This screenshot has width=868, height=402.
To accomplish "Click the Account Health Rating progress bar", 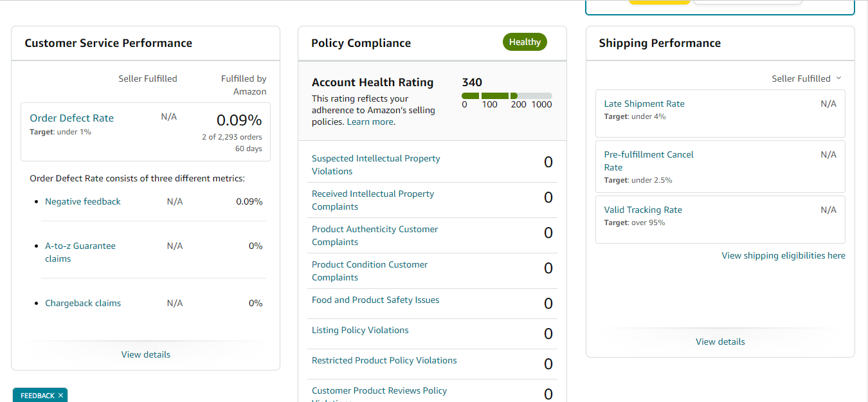I will click(506, 96).
